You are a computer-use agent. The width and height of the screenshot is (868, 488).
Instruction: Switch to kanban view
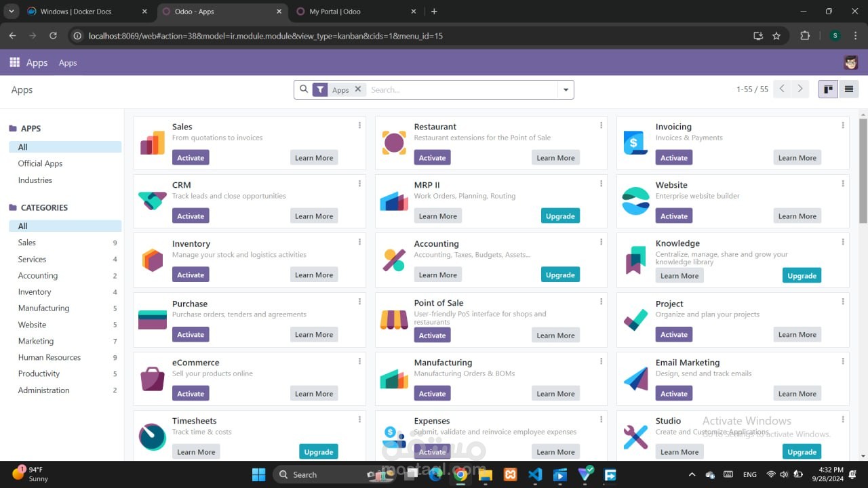pos(828,89)
